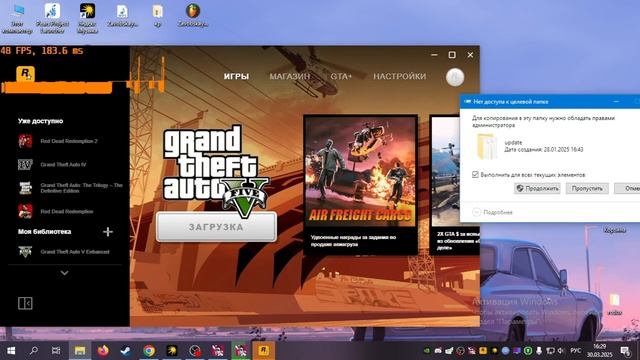Expand Подробнее in the access dialog
The height and width of the screenshot is (360, 640).
(x=493, y=212)
